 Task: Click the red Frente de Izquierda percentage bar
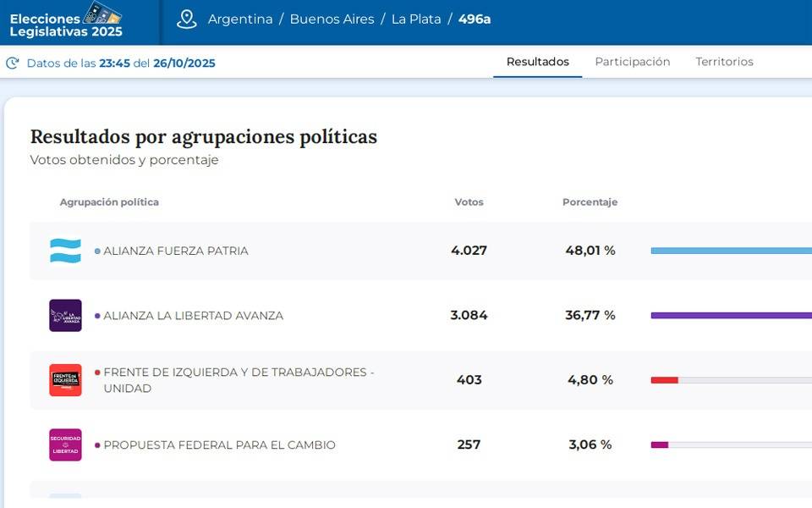[664, 380]
